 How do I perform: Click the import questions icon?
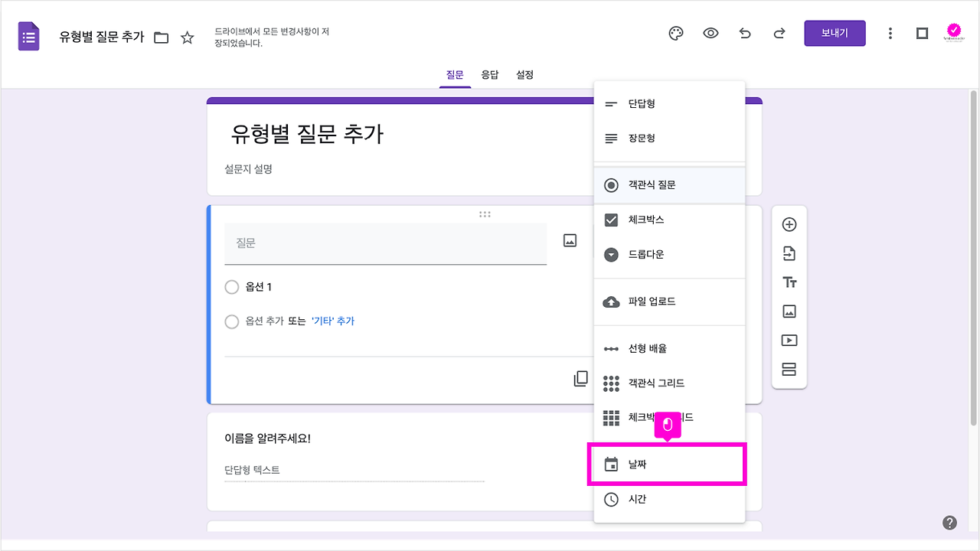click(789, 253)
